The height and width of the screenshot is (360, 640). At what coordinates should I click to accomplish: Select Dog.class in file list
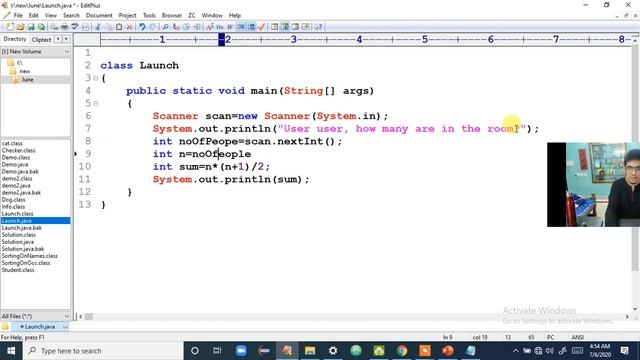click(x=13, y=200)
